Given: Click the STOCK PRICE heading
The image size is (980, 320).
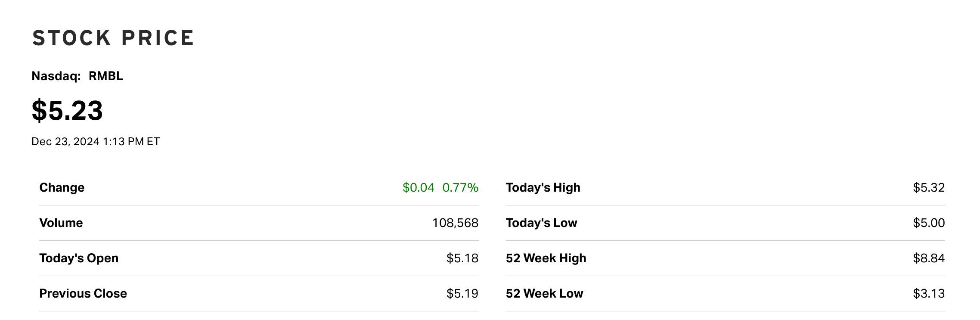Looking at the screenshot, I should coord(113,38).
